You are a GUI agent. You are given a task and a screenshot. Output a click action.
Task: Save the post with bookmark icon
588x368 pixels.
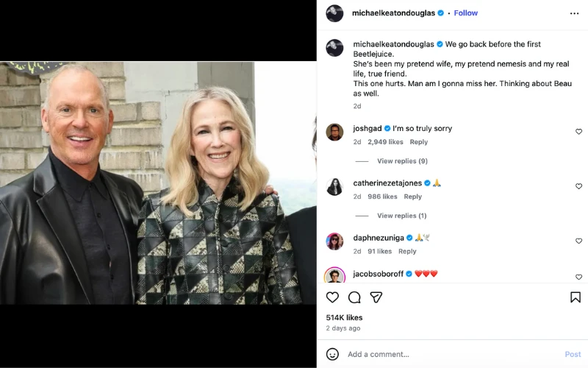click(576, 297)
